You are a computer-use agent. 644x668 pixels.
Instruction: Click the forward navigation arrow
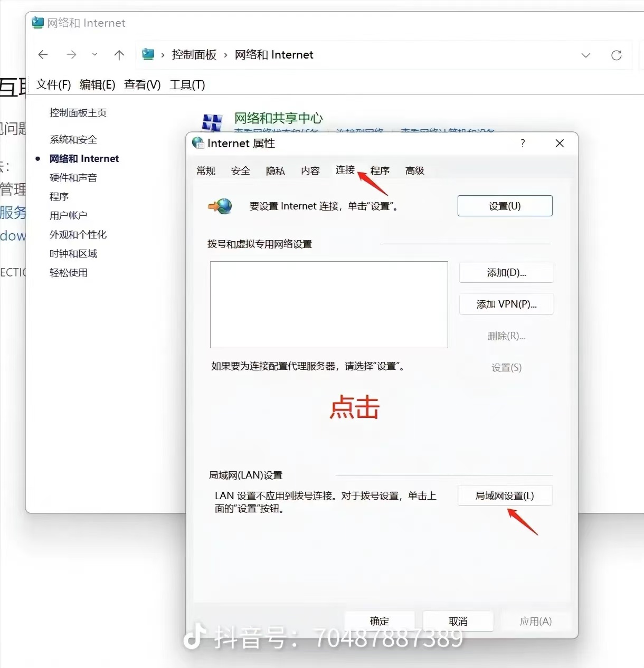pyautogui.click(x=71, y=55)
